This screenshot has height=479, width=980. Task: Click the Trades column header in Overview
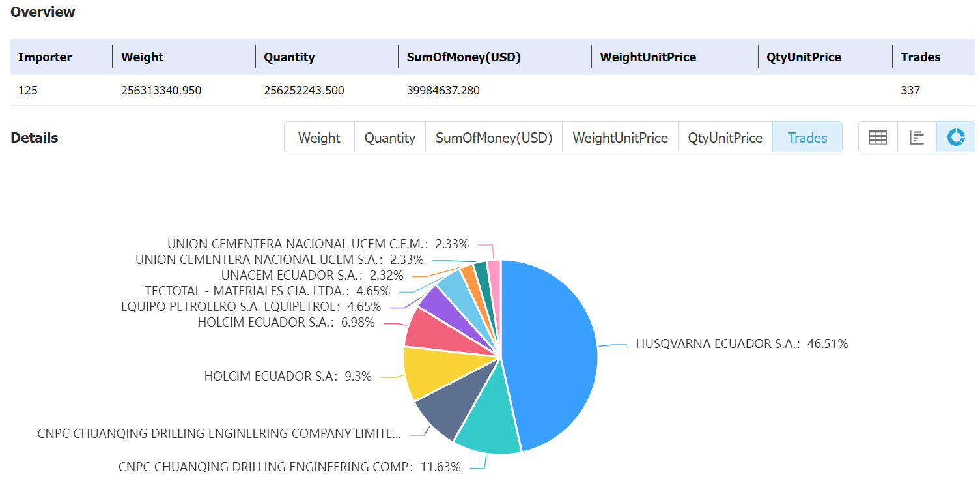(x=921, y=57)
